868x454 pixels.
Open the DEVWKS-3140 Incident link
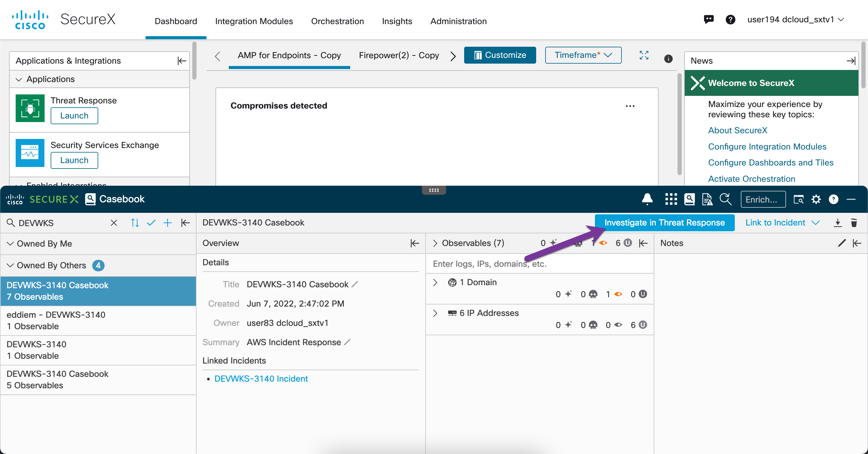pos(261,379)
